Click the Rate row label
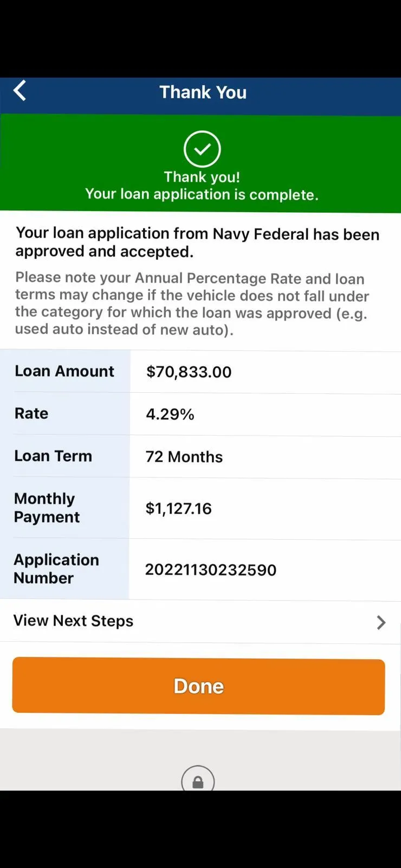The image size is (401, 868). 31,413
